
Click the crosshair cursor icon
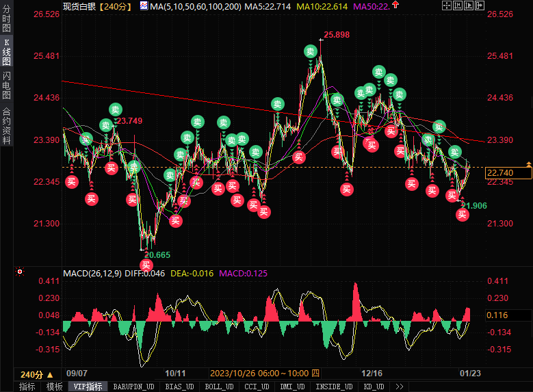tap(446, 5)
